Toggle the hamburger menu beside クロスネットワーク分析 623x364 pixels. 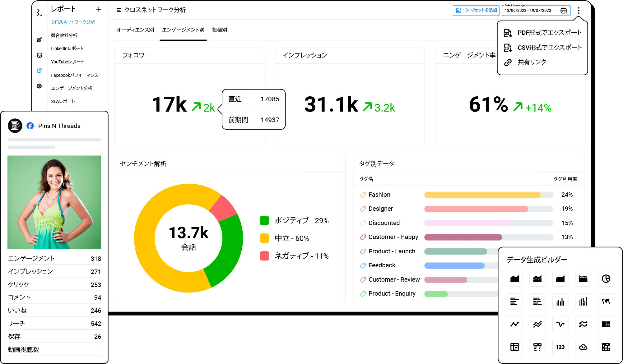(x=119, y=10)
